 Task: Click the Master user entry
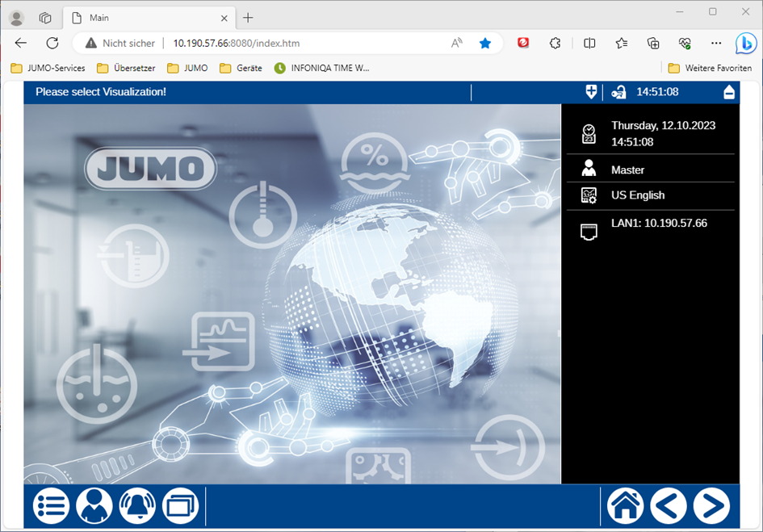point(627,170)
